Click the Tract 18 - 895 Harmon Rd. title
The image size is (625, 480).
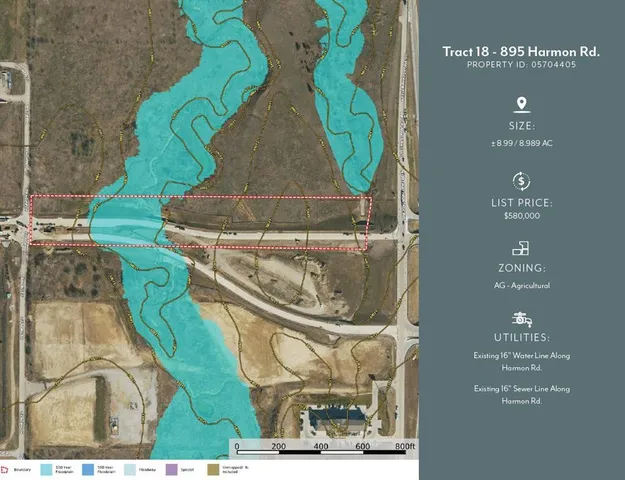[x=520, y=51]
